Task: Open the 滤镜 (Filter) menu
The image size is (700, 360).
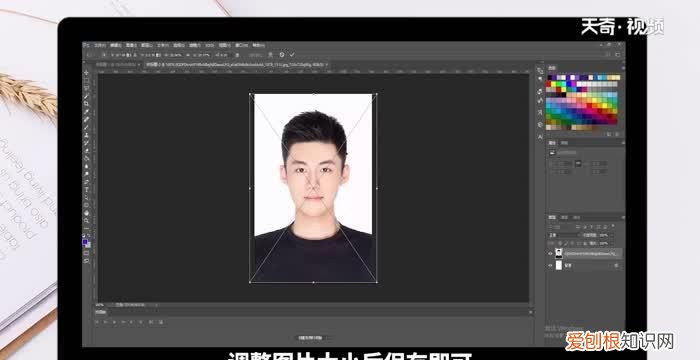Action: click(x=195, y=45)
